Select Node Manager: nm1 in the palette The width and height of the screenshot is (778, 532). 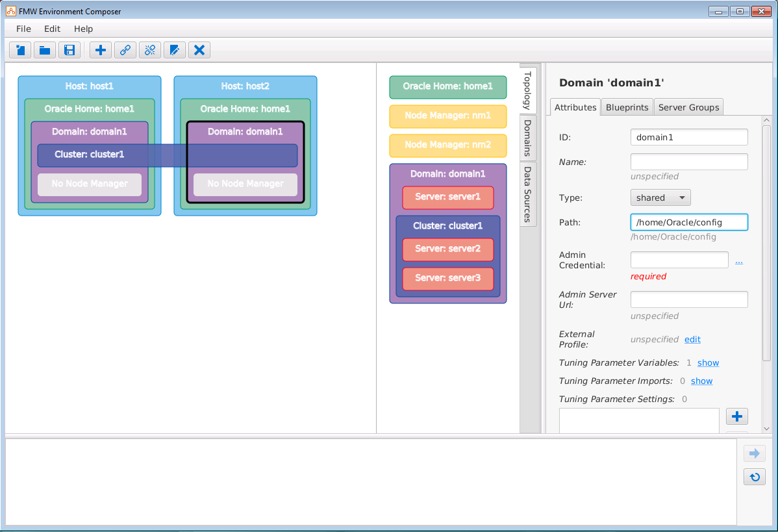pos(448,117)
